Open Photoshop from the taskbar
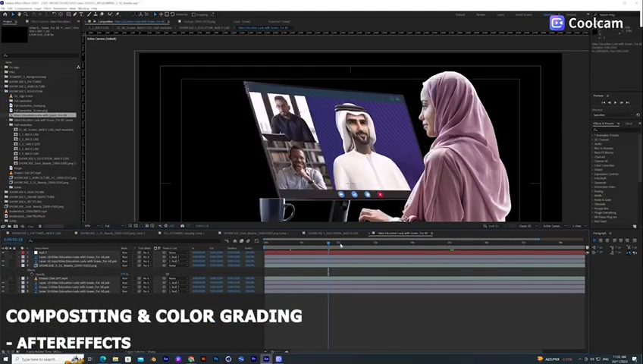The width and height of the screenshot is (643, 364). tap(215, 359)
